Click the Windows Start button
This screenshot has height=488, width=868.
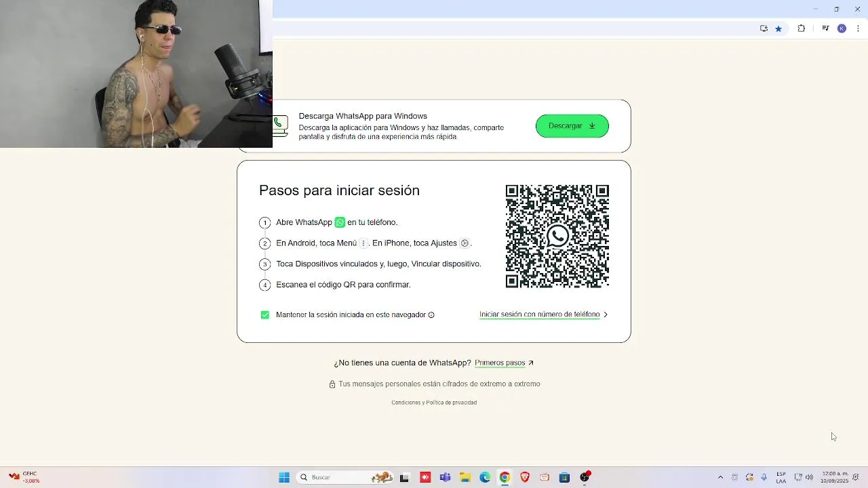284,477
